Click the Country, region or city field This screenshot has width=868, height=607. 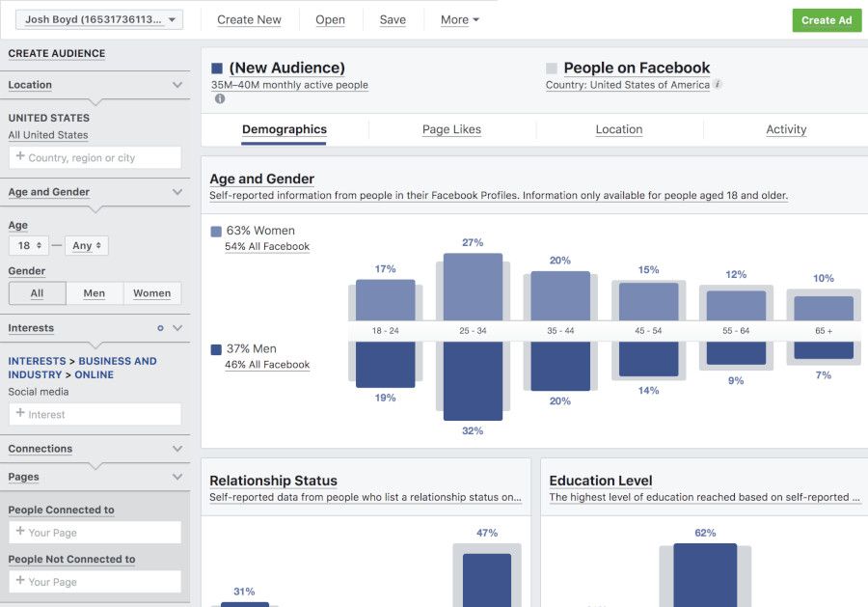coord(95,157)
